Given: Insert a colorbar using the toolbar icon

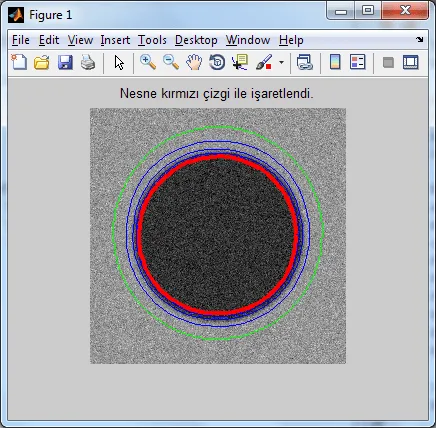Looking at the screenshot, I should pyautogui.click(x=335, y=62).
